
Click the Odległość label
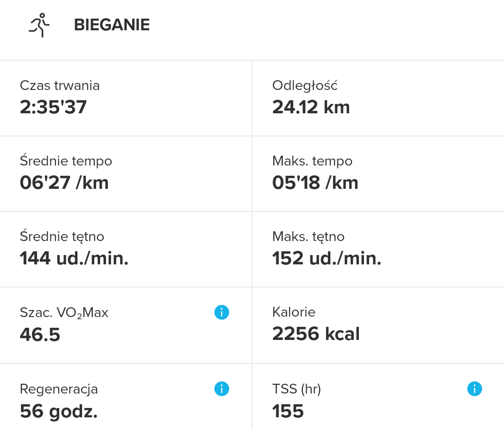(x=305, y=86)
